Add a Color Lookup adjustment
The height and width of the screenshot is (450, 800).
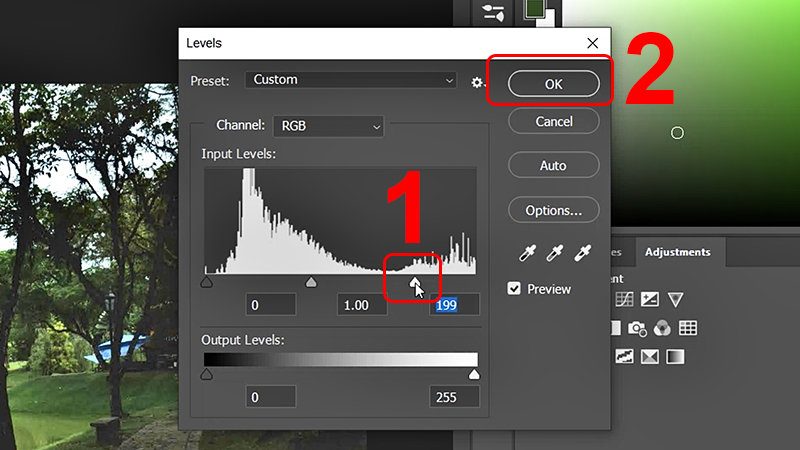pyautogui.click(x=688, y=328)
